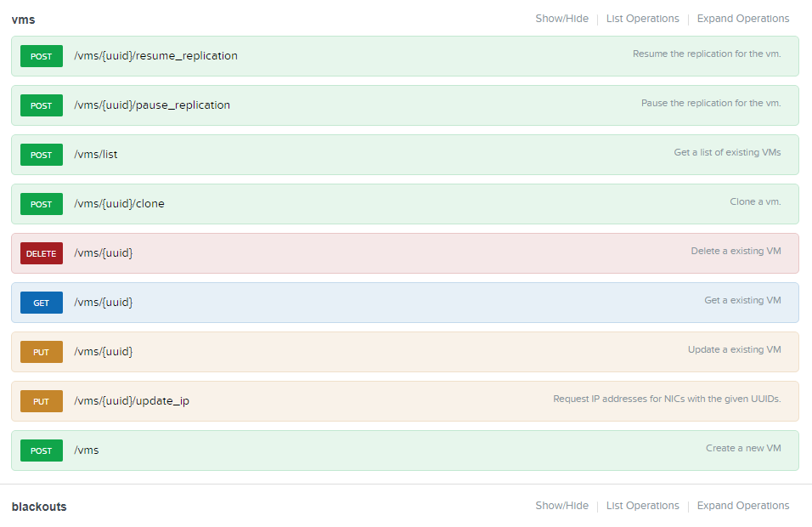
Task: Click 'Get a existing VM' description
Action: coord(742,300)
